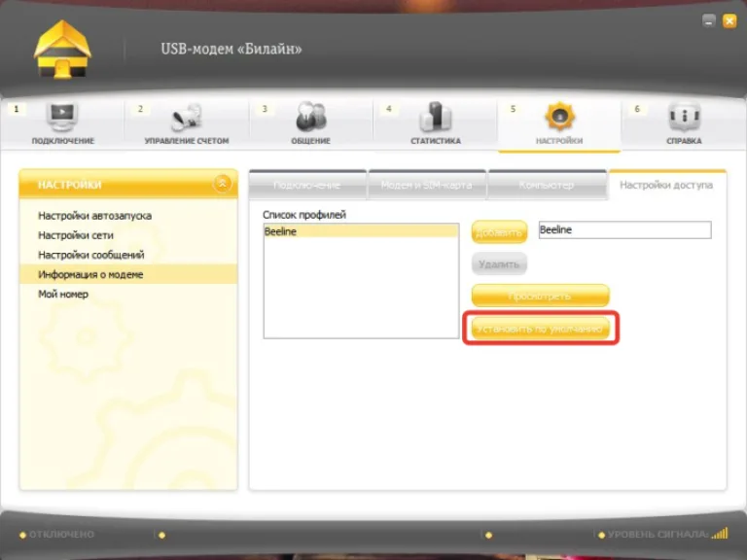This screenshot has height=560, width=747.
Task: Open Настройки автозапуска in the sidebar
Action: (94, 216)
